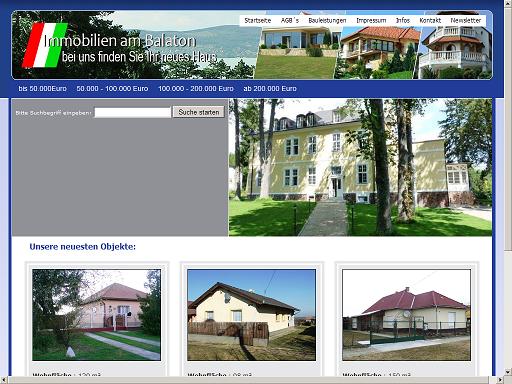512x384 pixels.
Task: Click the horizontal scrollbar right arrow
Action: pos(500,380)
